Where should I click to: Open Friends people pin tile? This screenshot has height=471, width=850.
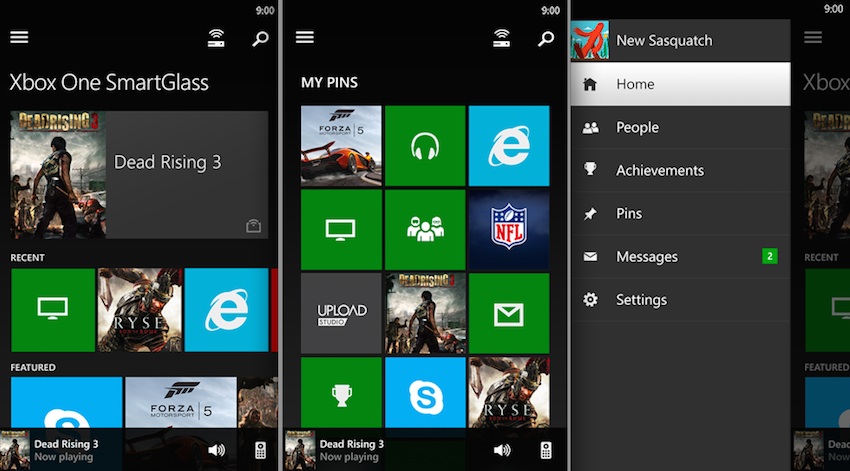(x=425, y=230)
